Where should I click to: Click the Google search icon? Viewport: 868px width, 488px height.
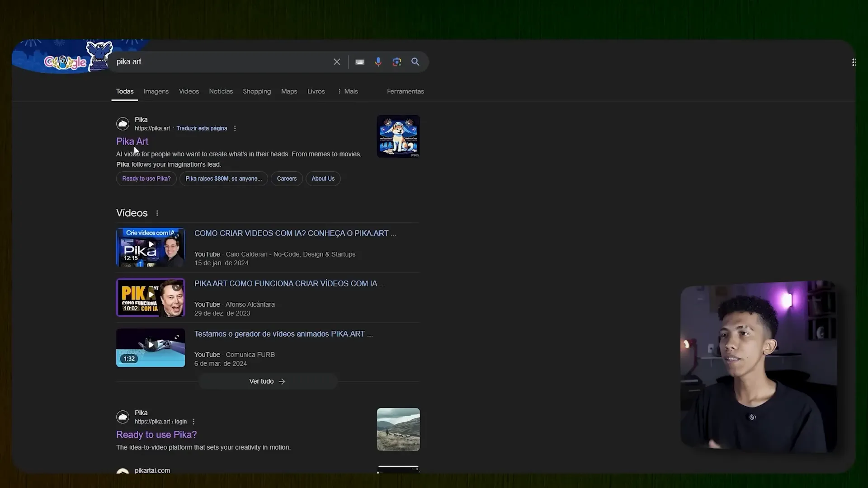[x=415, y=61]
